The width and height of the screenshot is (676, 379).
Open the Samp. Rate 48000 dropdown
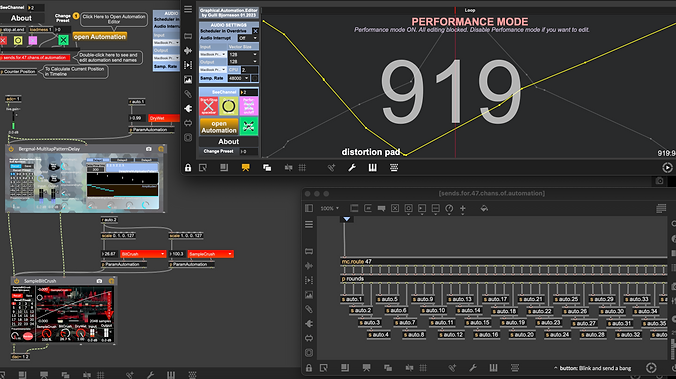238,78
